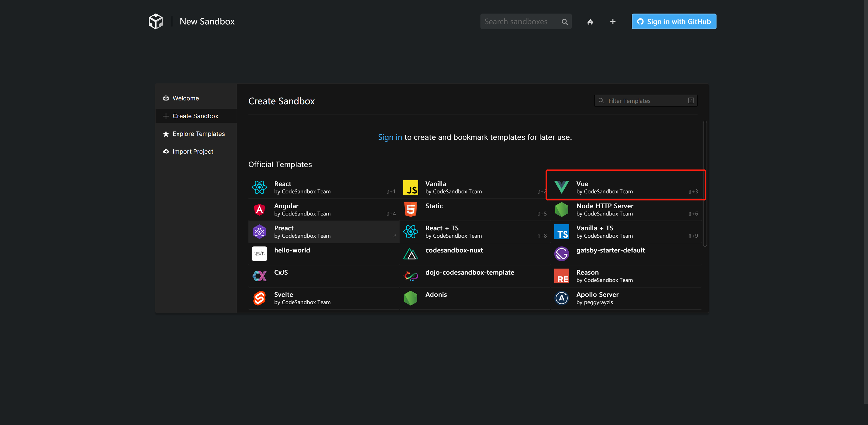Select the Vue template logo
Viewport: 868px width, 425px height.
coord(561,187)
